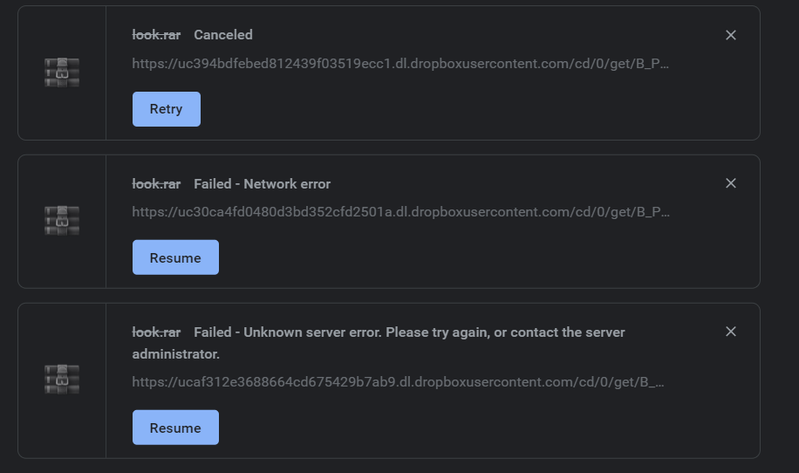
Task: Resume the Unknown server error download
Action: click(x=175, y=427)
